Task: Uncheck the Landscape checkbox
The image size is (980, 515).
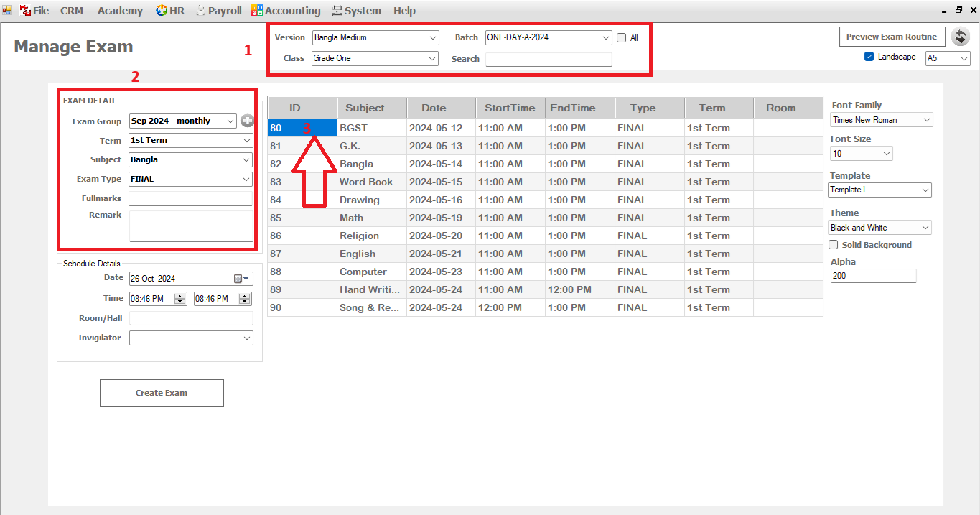Action: pos(869,57)
